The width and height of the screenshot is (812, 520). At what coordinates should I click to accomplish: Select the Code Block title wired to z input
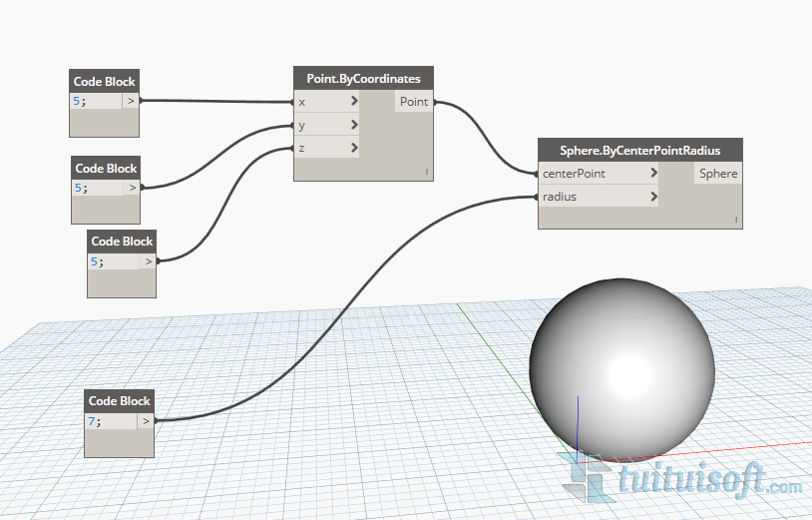[122, 241]
